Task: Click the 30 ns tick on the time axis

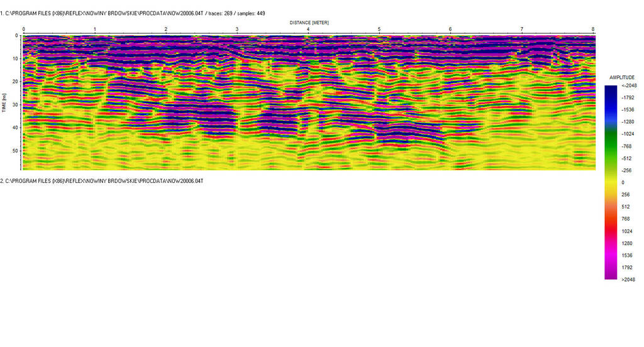Action: (x=15, y=104)
